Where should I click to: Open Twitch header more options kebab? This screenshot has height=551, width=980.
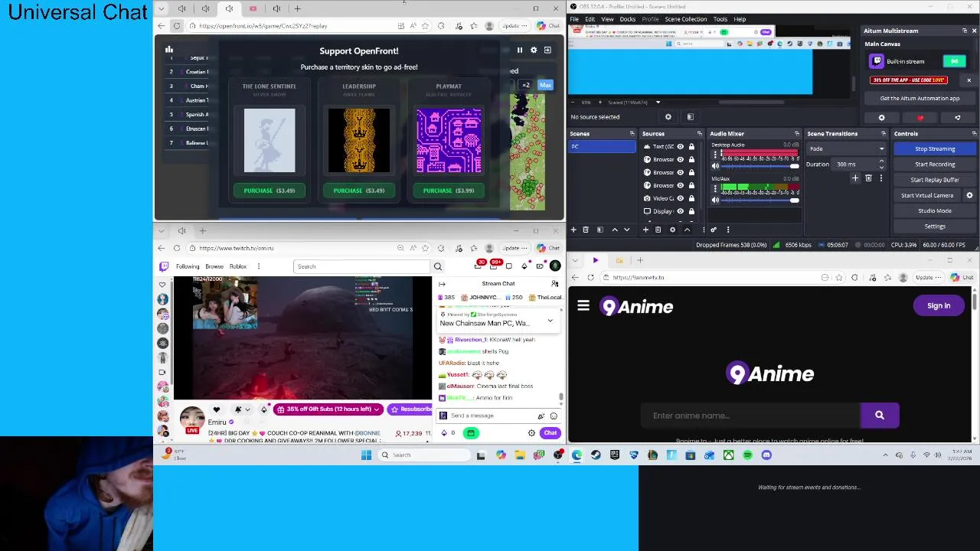point(259,266)
